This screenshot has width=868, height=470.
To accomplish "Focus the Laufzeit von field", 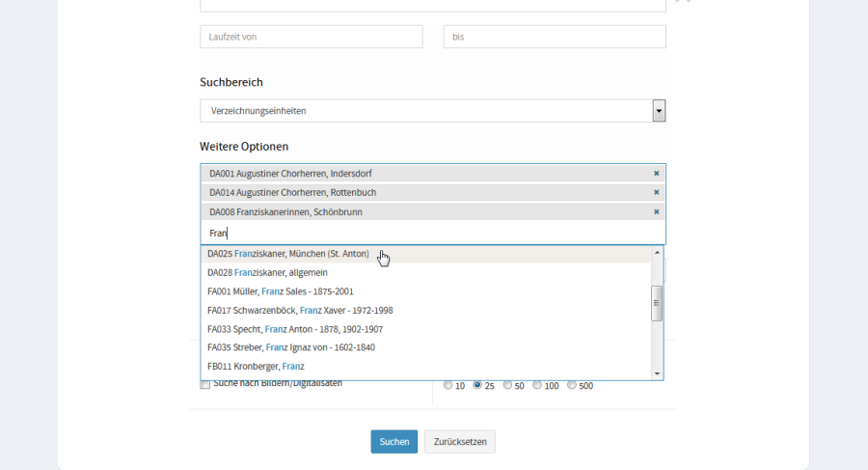I will coord(311,37).
